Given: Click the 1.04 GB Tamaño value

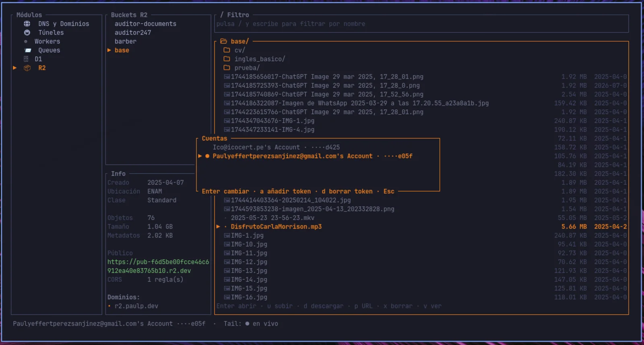Looking at the screenshot, I should click(x=160, y=227).
